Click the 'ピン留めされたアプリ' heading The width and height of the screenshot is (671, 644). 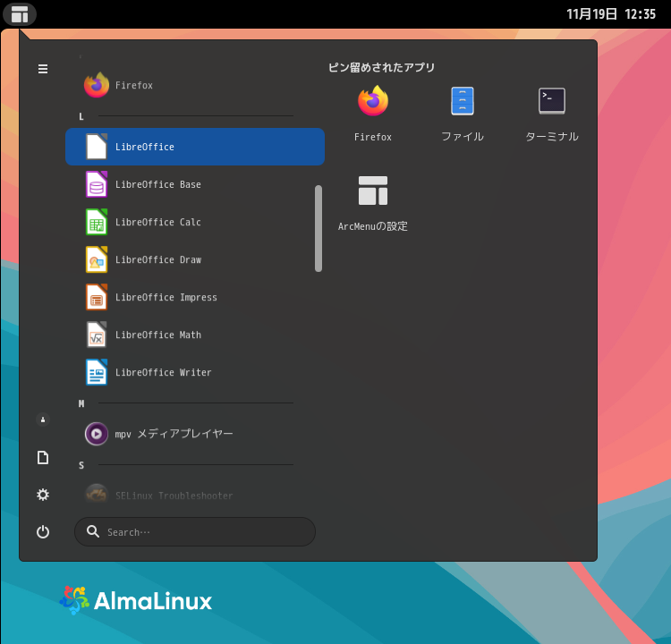click(381, 68)
